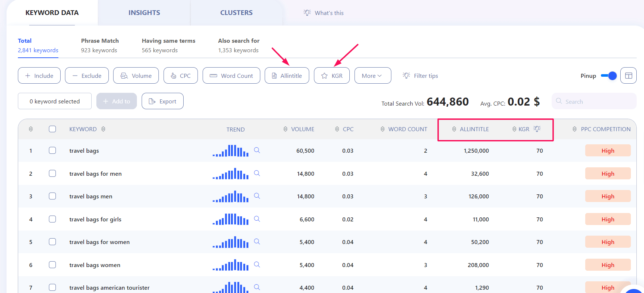Sort table by Allintitle column
Image resolution: width=644 pixels, height=293 pixels.
click(x=454, y=129)
